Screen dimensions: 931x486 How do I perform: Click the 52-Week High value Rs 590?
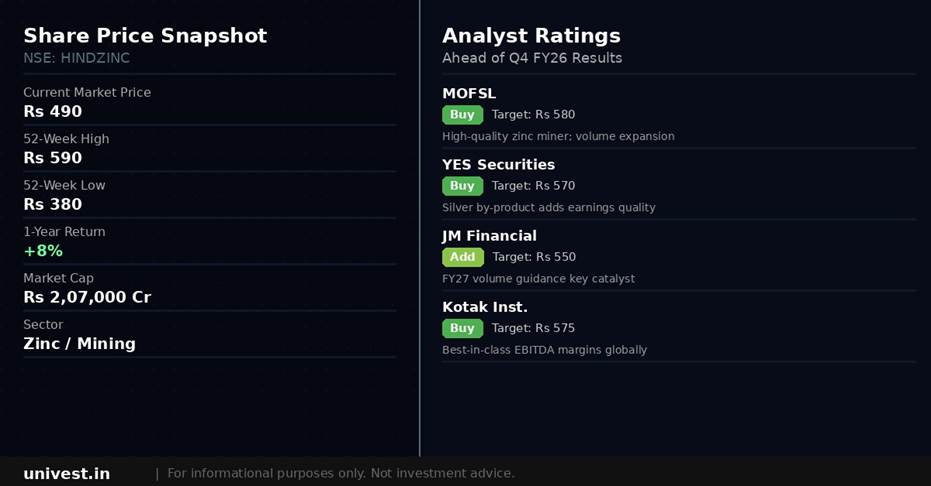pos(53,158)
